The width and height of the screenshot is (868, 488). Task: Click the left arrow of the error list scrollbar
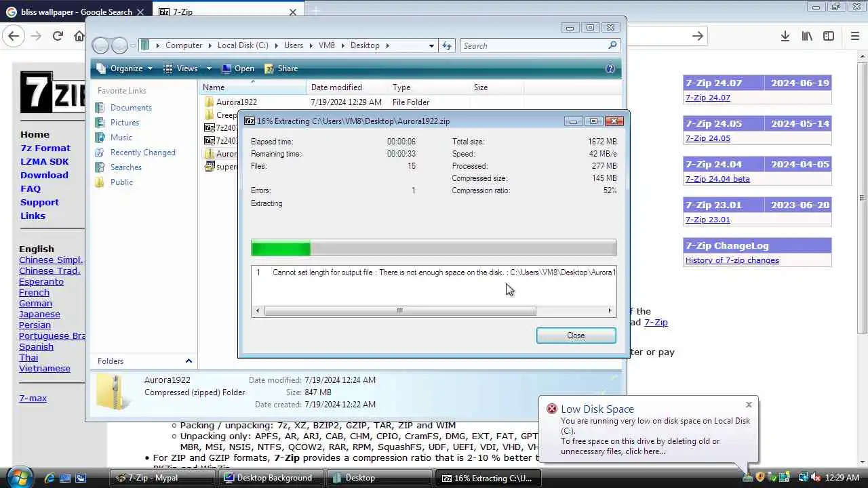pyautogui.click(x=257, y=310)
